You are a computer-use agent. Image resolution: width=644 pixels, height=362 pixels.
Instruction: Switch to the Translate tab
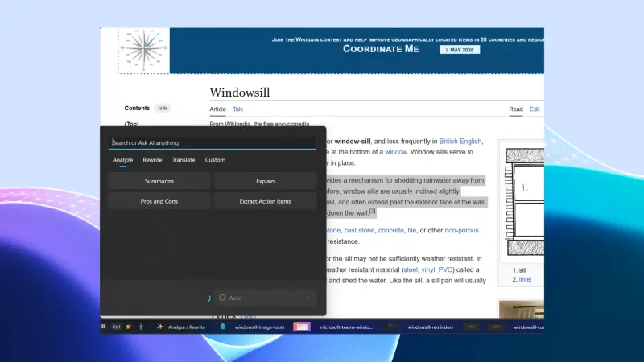click(184, 160)
